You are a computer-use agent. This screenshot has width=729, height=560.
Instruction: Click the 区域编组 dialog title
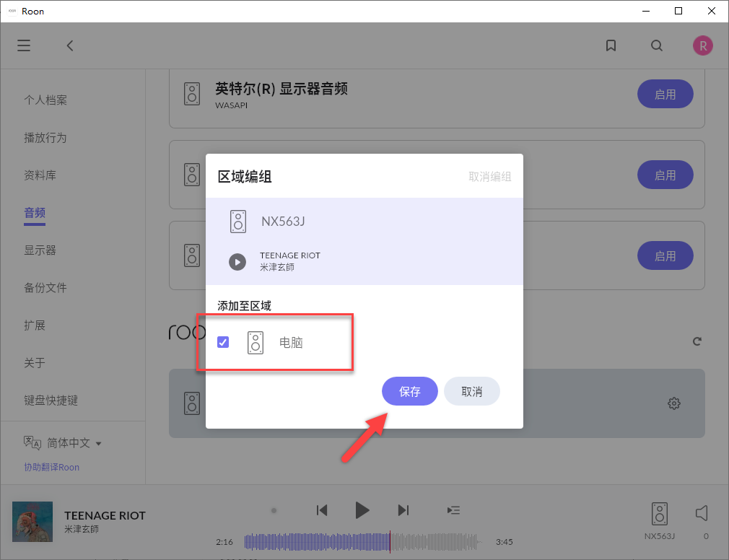[x=245, y=177]
